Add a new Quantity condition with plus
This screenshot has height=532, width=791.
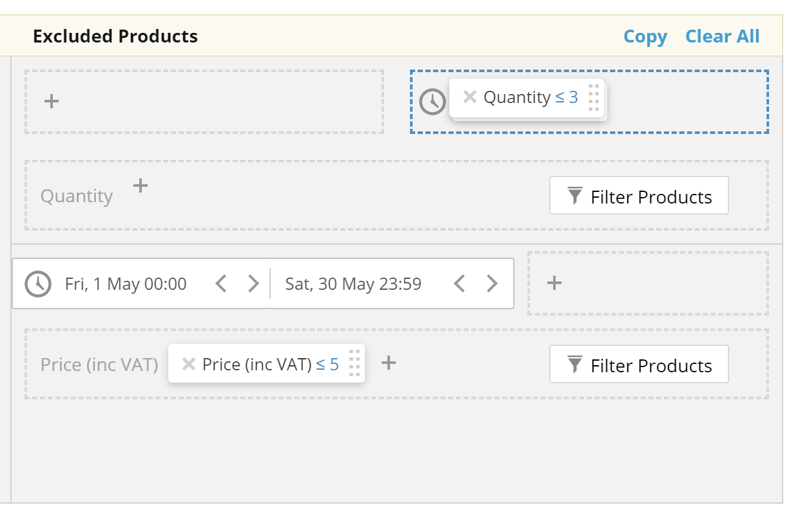pos(141,186)
